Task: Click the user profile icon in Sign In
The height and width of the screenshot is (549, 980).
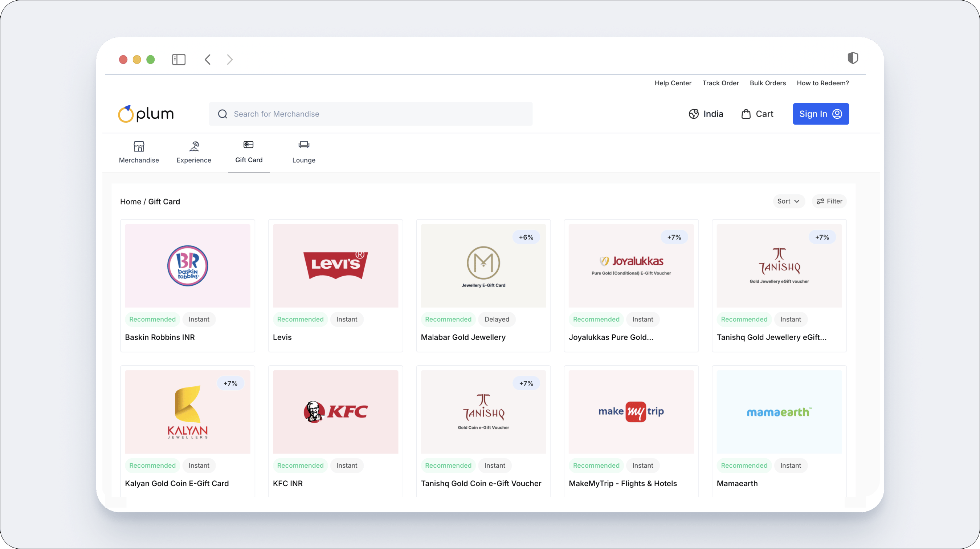Action: point(837,114)
